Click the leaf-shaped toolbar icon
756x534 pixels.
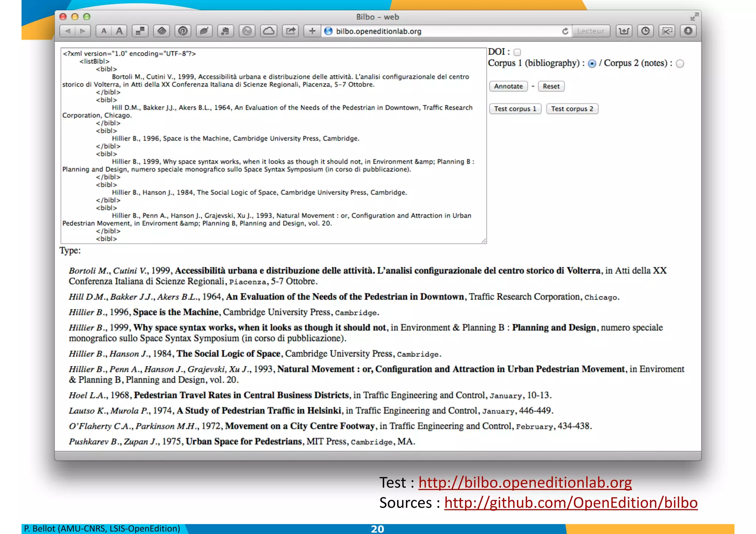204,31
